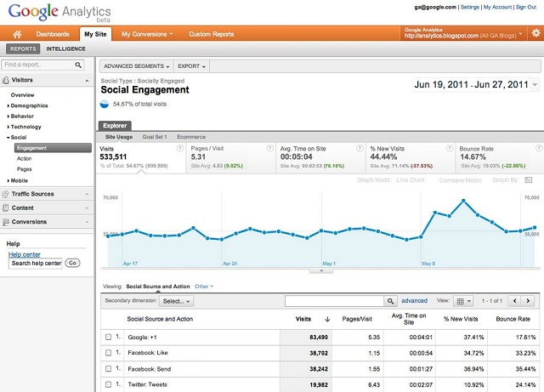The height and width of the screenshot is (392, 544).
Task: Open the Avg. Time on Site help icon
Action: point(360,148)
